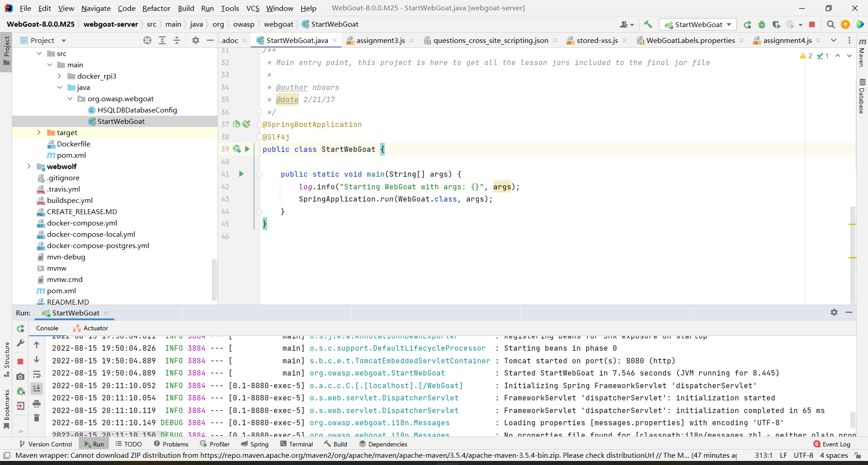868x465 pixels.
Task: Open run configuration wrench in Run panel
Action: [x=20, y=343]
